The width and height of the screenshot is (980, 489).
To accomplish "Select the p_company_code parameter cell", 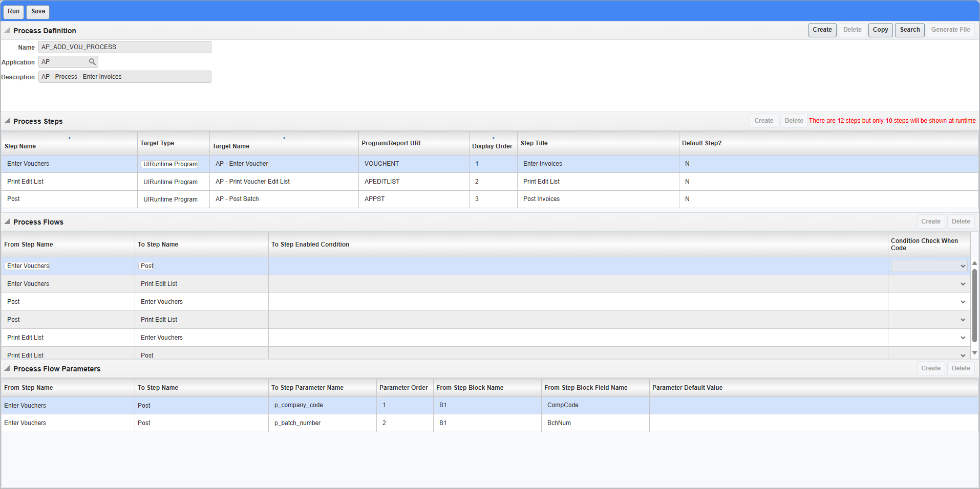I will tap(323, 405).
